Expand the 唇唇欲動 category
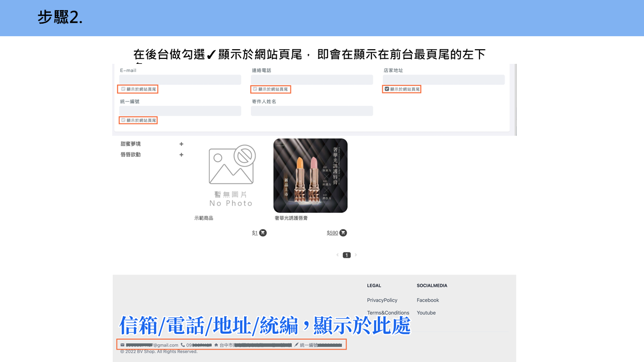The image size is (644, 362). [182, 155]
